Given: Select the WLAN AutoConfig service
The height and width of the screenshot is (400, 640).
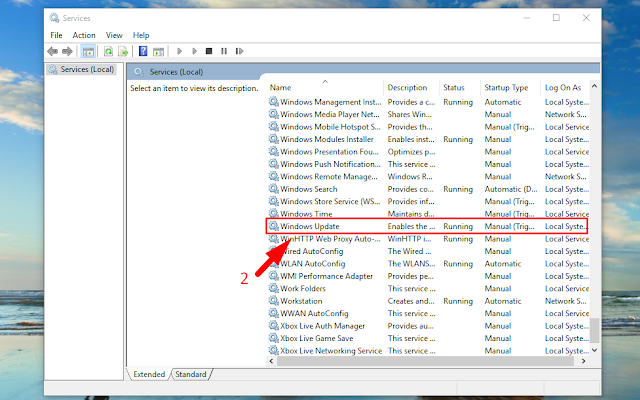Looking at the screenshot, I should (x=428, y=264).
